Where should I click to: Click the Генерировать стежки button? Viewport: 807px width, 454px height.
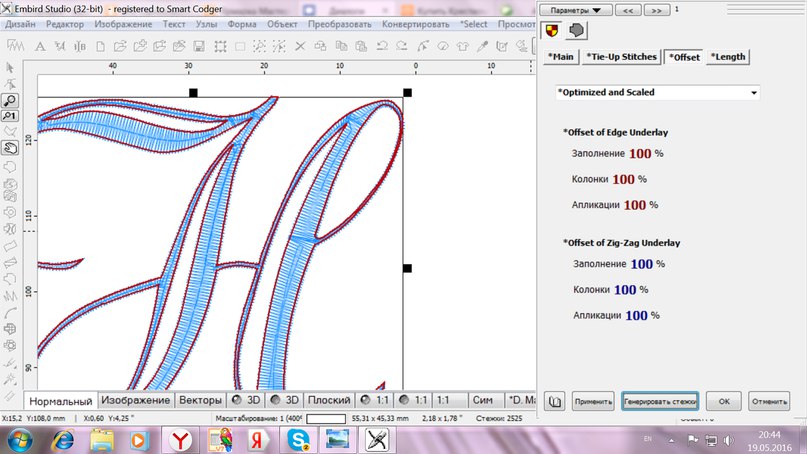tap(659, 401)
